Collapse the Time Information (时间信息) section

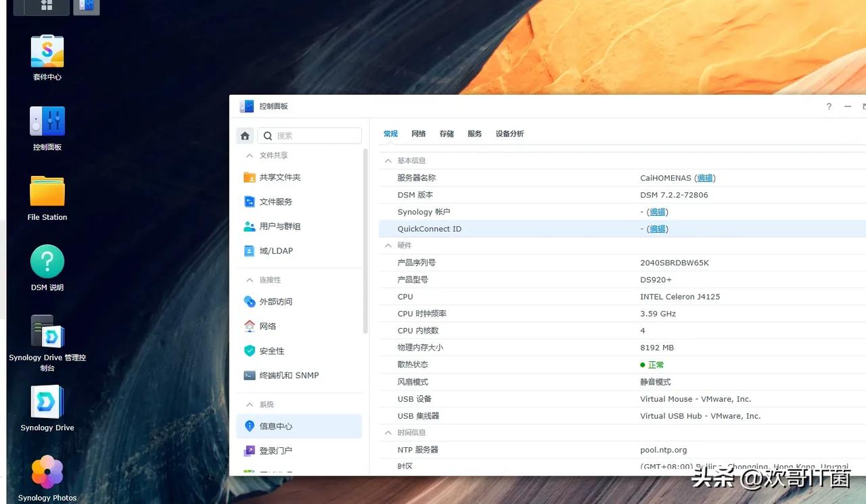(388, 432)
